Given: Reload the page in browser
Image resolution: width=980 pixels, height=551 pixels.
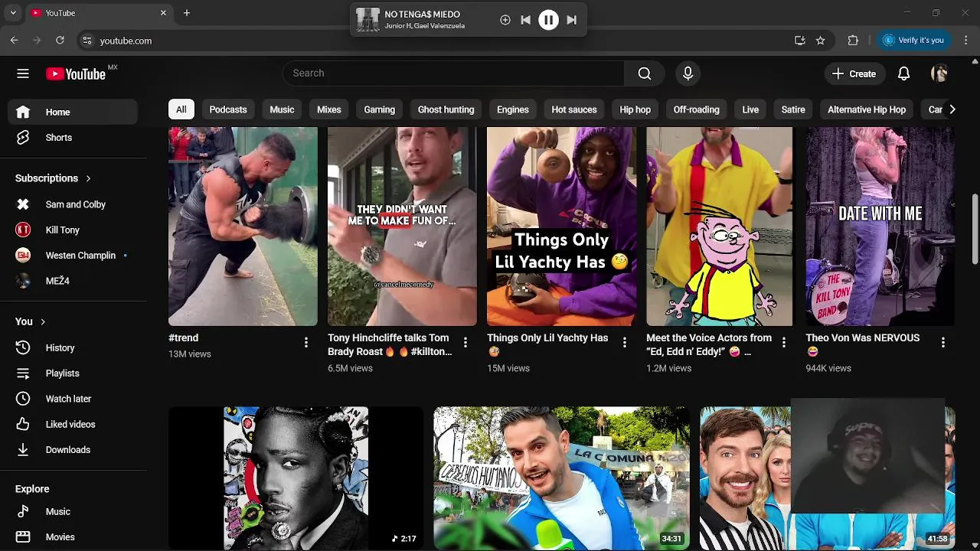Looking at the screenshot, I should 60,41.
